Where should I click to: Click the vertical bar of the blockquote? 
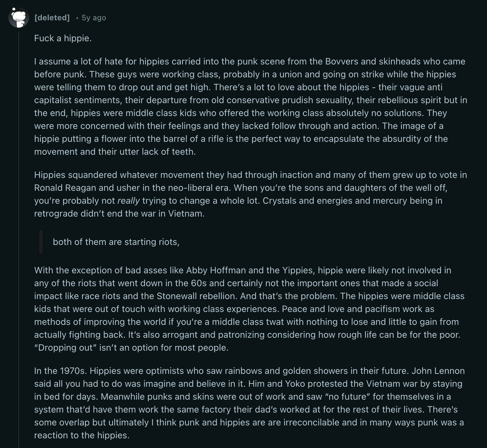click(41, 242)
